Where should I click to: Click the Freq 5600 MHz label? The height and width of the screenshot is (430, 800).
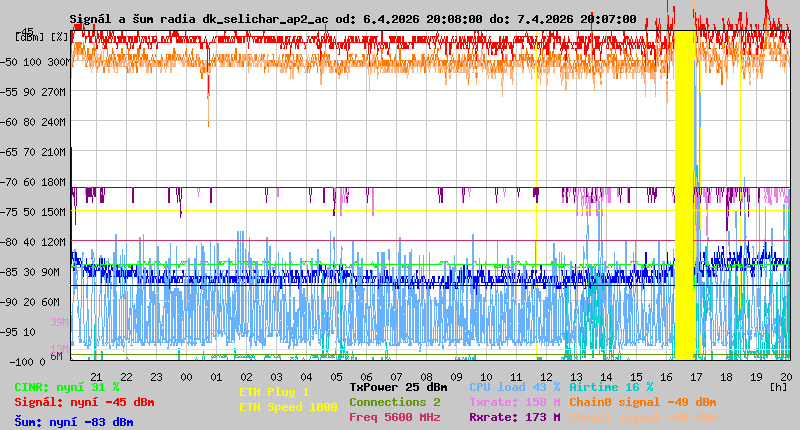tap(394, 417)
